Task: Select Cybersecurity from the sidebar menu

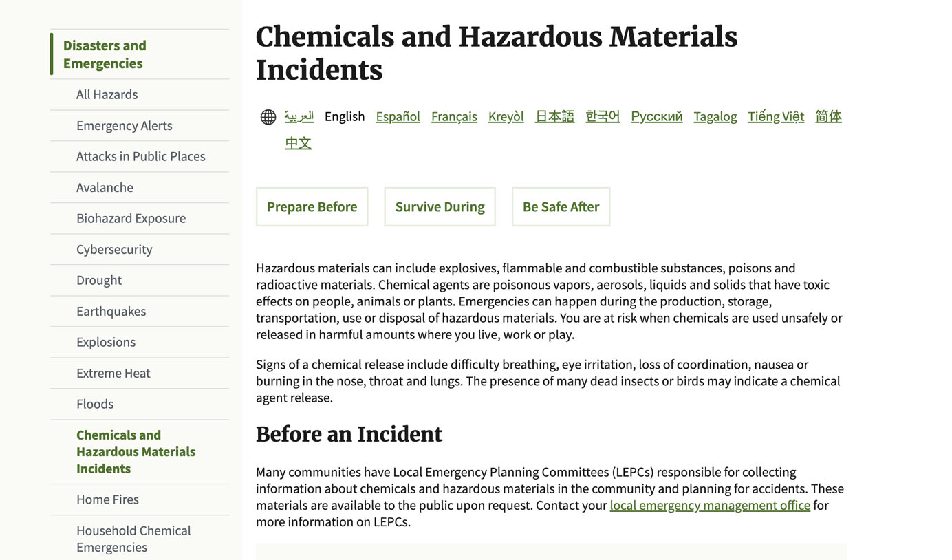Action: tap(114, 249)
